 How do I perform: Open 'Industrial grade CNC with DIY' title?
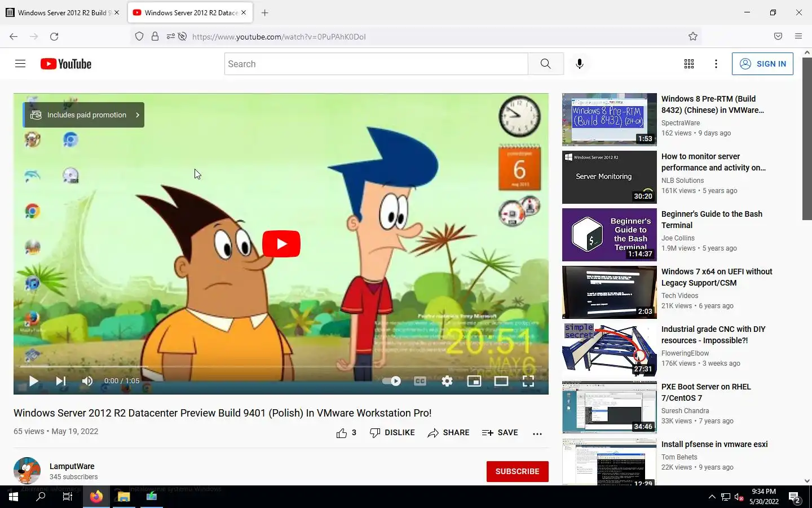[713, 335]
